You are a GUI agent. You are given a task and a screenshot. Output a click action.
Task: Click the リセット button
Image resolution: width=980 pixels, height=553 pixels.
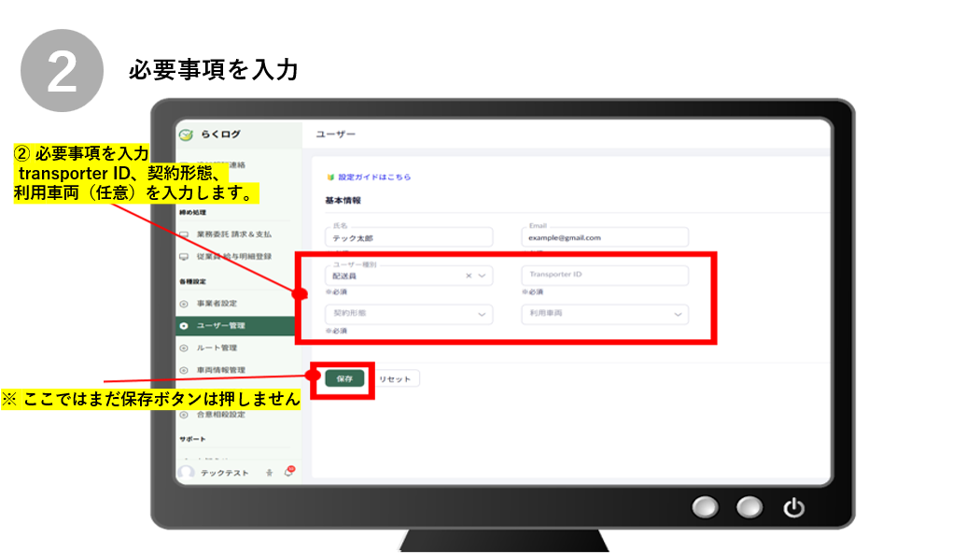tap(394, 379)
